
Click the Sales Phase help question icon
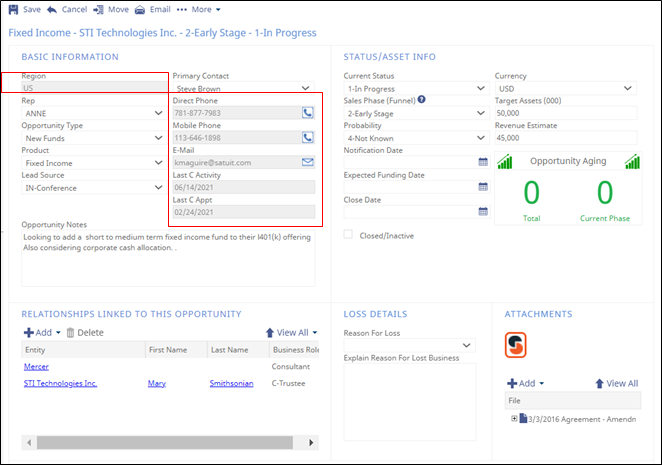point(421,100)
